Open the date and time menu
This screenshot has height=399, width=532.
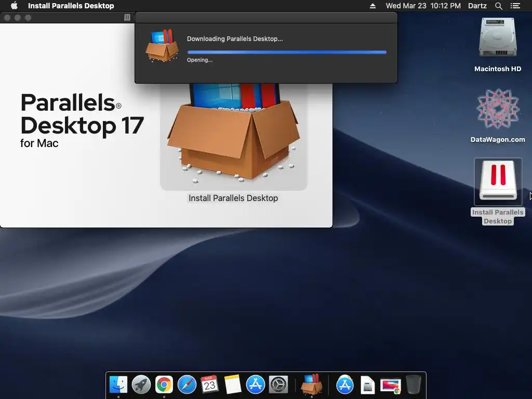click(x=423, y=6)
